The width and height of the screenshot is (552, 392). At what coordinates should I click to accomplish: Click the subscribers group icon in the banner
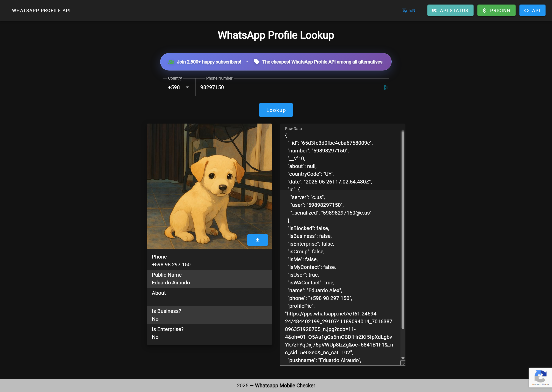pos(171,62)
